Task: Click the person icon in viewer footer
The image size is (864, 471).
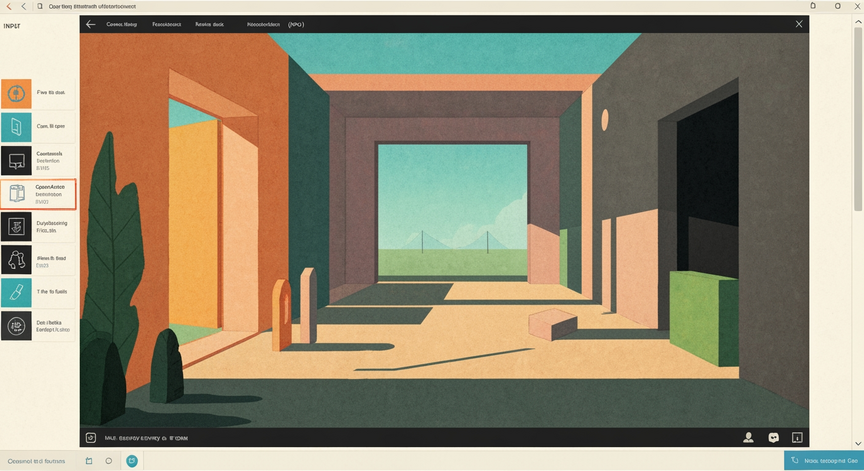Action: (748, 437)
